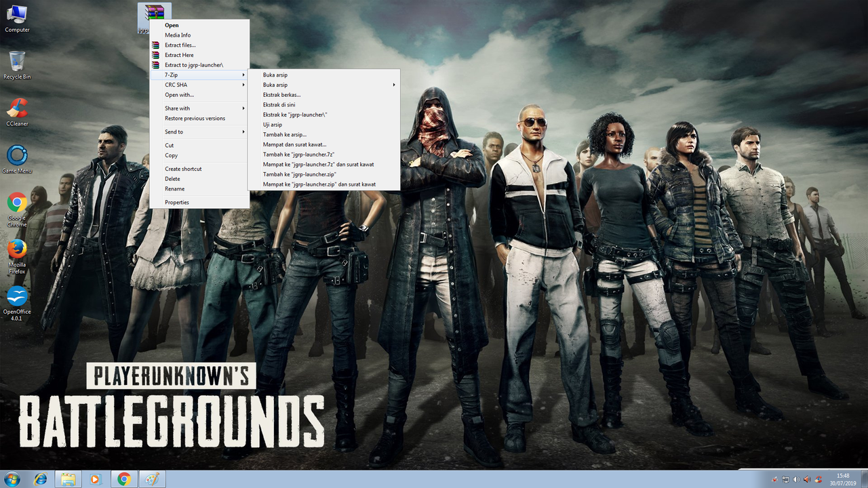Select the OpenOffice 4.0.1 desktop shortcut

coord(17,304)
